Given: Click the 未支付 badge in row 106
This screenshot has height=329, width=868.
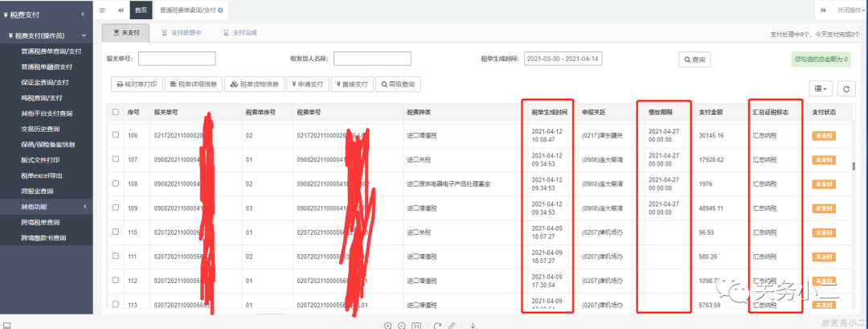Looking at the screenshot, I should (x=824, y=135).
